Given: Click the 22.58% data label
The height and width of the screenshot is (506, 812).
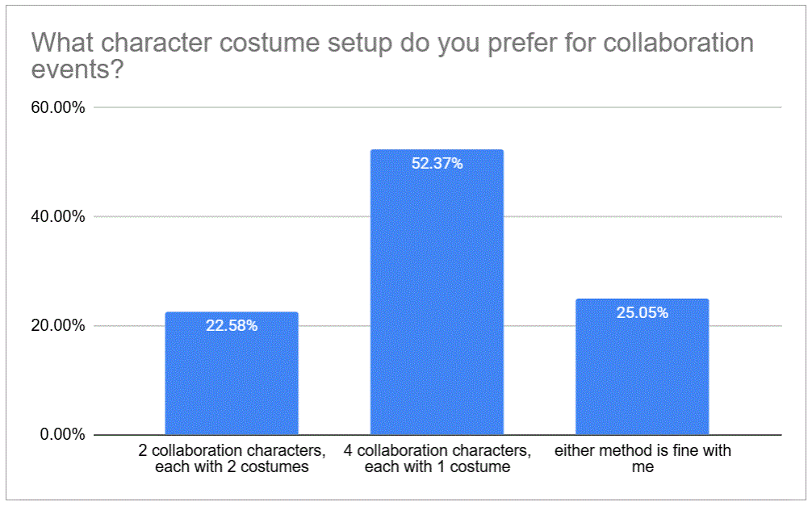Looking at the screenshot, I should (232, 325).
